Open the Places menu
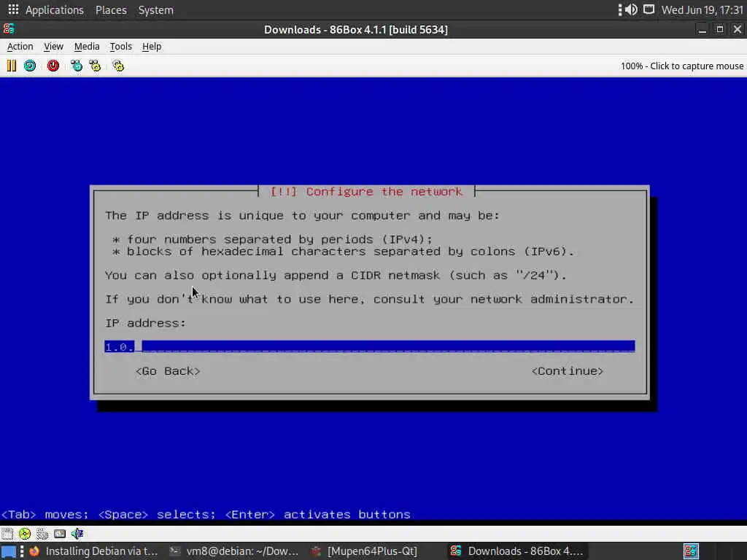The image size is (747, 560). coord(111,9)
